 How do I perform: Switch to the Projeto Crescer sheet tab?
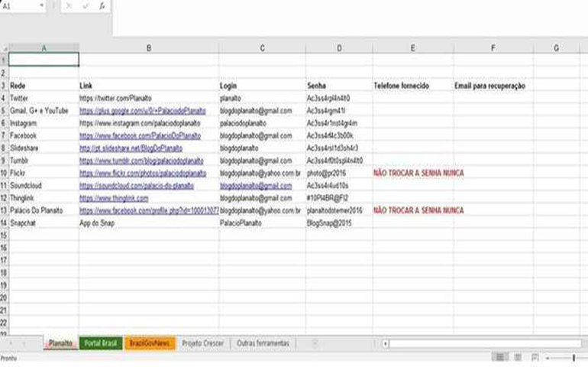tap(202, 343)
